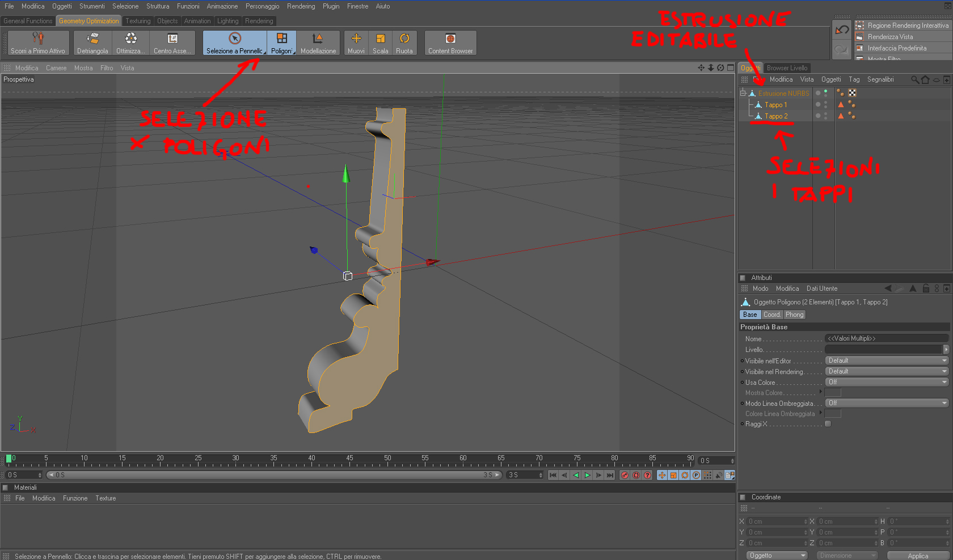Collapse the Estrusione NURBS tree node
This screenshot has height=560, width=953.
tap(743, 93)
